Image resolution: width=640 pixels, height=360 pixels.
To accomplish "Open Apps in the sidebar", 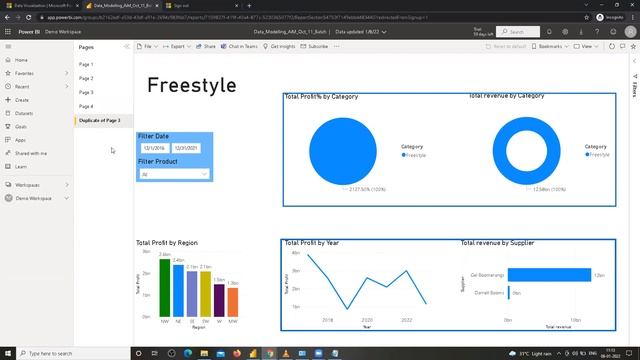I will [20, 140].
